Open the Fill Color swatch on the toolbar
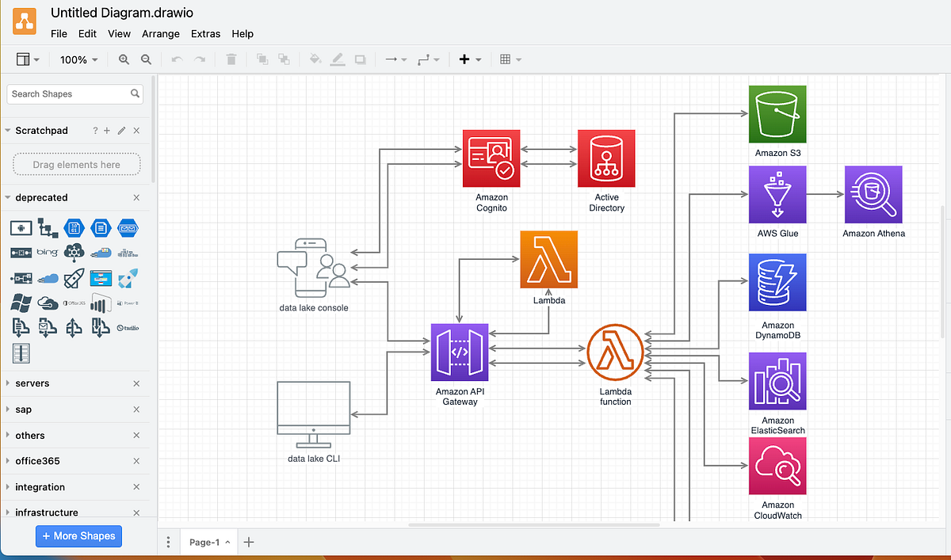951x560 pixels. pyautogui.click(x=315, y=59)
